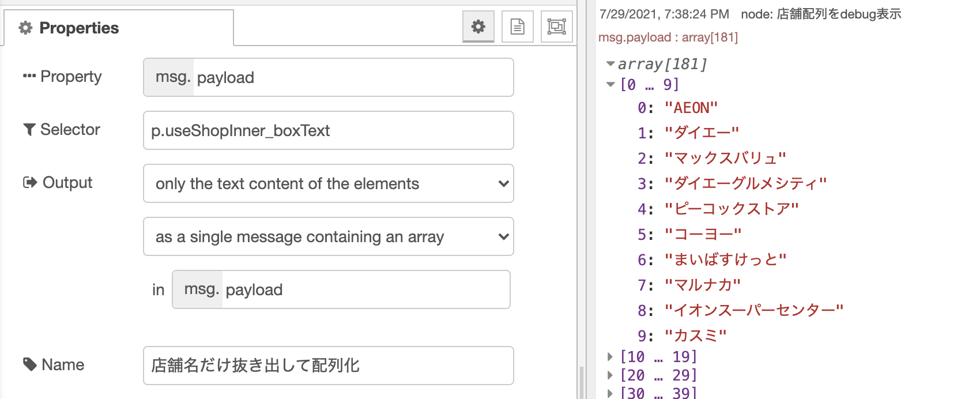The image size is (980, 399).
Task: Open the Output text content dropdown
Action: tap(329, 183)
